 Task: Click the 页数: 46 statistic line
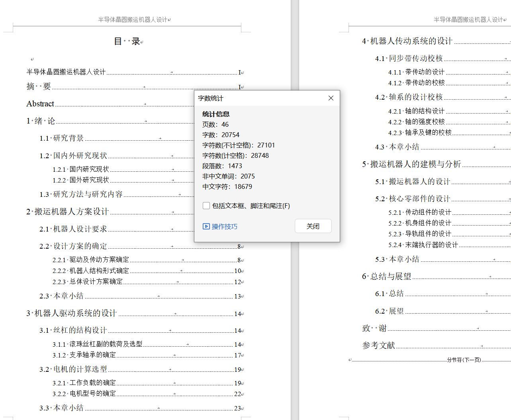[x=215, y=124]
